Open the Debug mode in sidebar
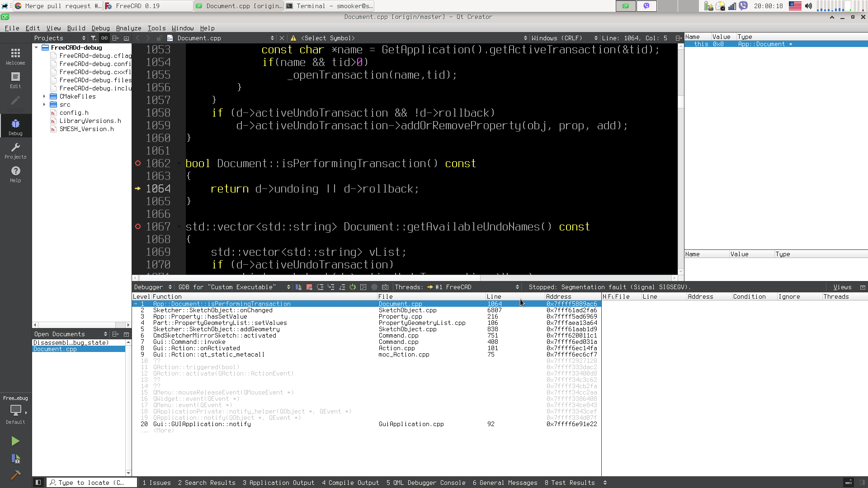 click(15, 127)
